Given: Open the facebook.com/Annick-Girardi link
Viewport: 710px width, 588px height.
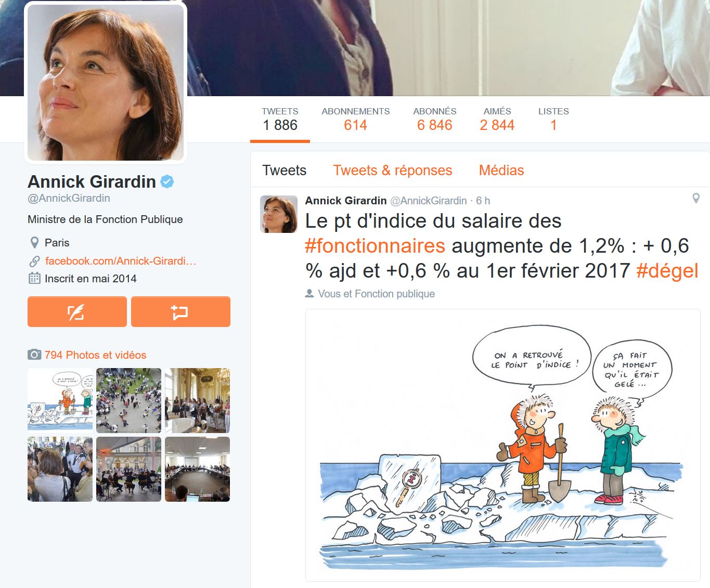Looking at the screenshot, I should click(121, 261).
